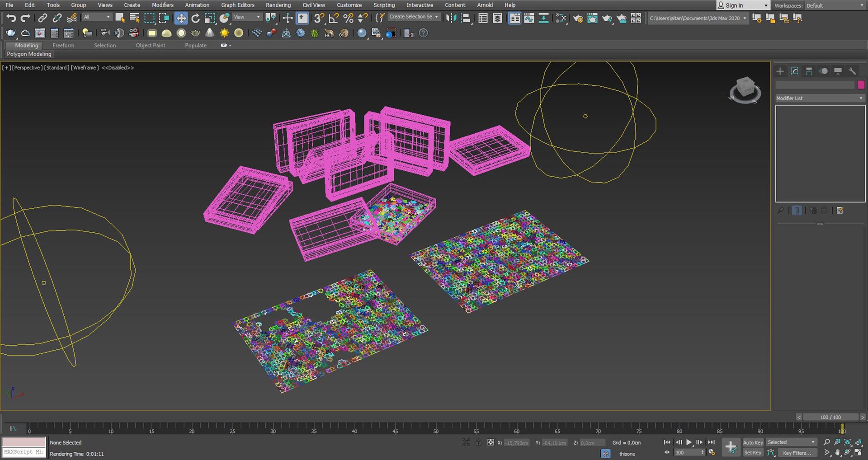Click the Polygon Modeling panel label
The image size is (868, 460).
pos(29,54)
